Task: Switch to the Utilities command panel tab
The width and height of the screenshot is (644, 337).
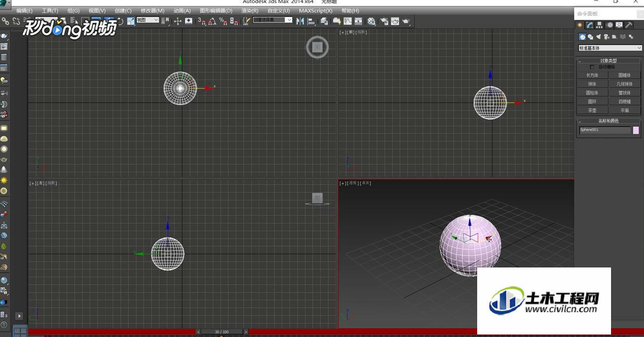Action: click(x=629, y=25)
